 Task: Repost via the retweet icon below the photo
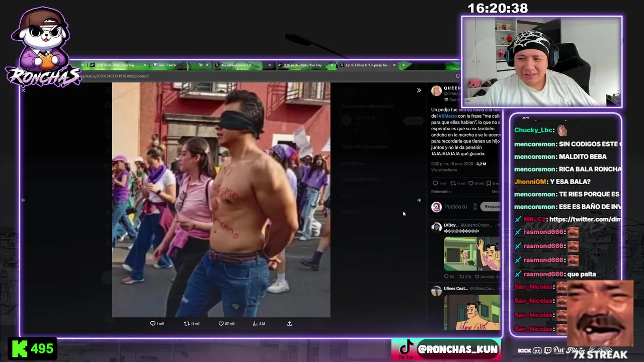pos(187,324)
